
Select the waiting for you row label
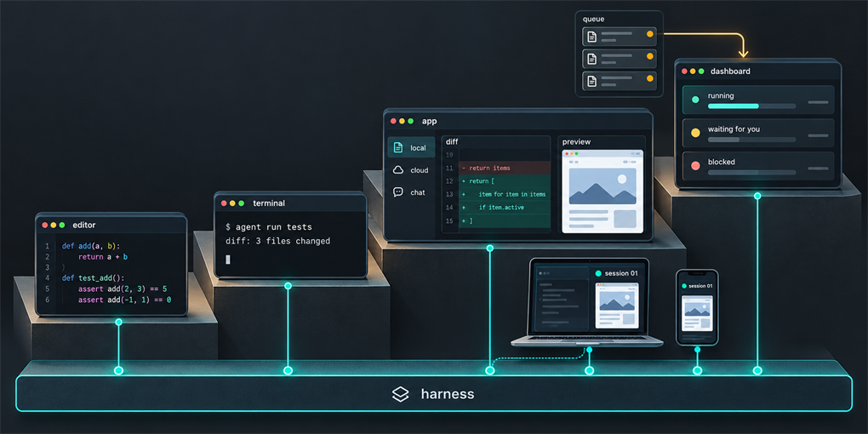pyautogui.click(x=734, y=129)
